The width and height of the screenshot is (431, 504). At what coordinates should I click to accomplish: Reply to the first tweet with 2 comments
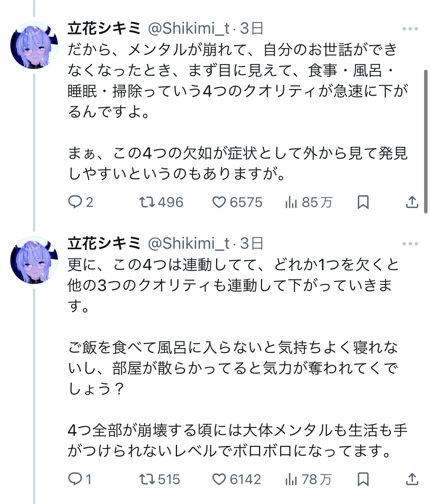(80, 202)
